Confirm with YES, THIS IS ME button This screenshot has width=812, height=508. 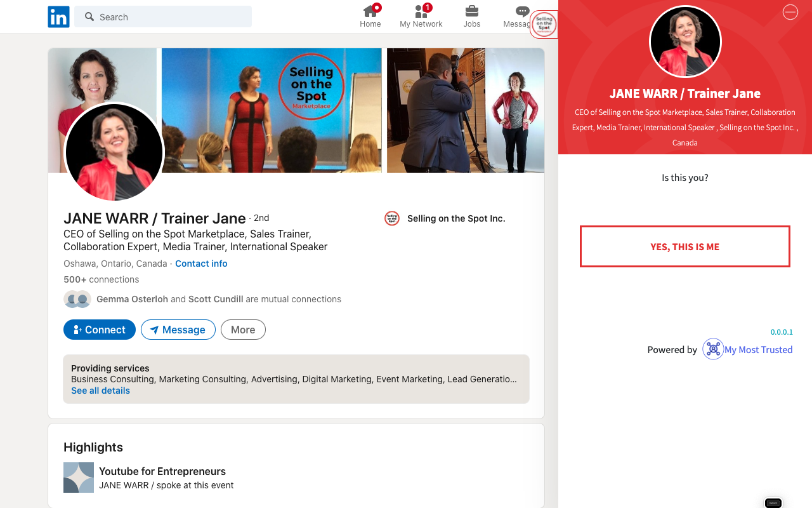pyautogui.click(x=685, y=246)
